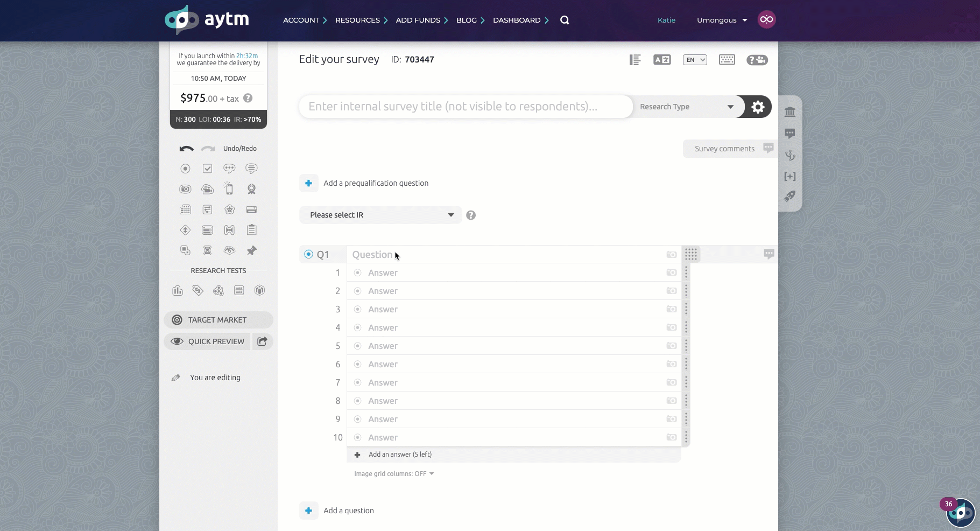
Task: Open the DASHBOARD menu
Action: coord(520,20)
